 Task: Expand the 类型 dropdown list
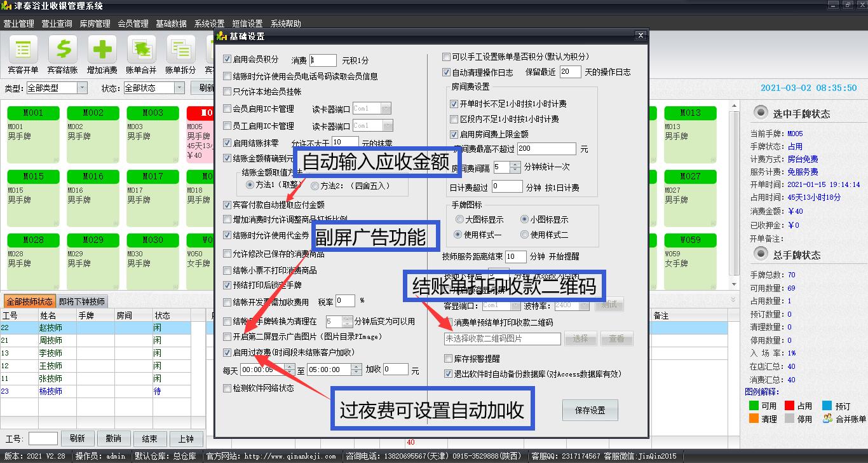pyautogui.click(x=82, y=88)
